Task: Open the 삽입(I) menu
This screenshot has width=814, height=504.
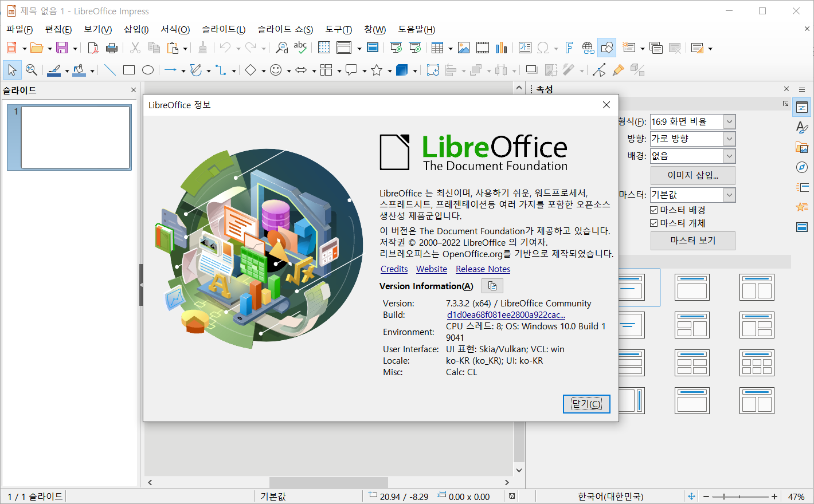Action: (x=136, y=29)
